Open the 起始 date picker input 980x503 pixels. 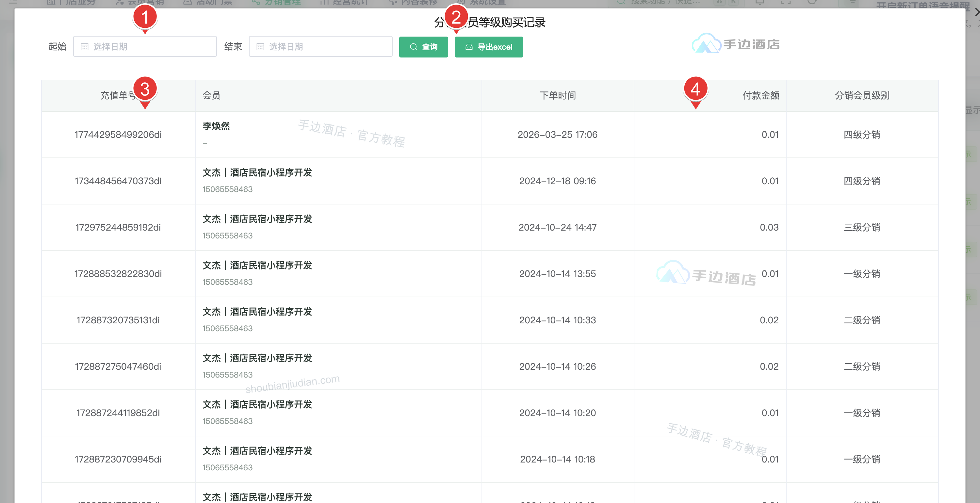click(145, 46)
